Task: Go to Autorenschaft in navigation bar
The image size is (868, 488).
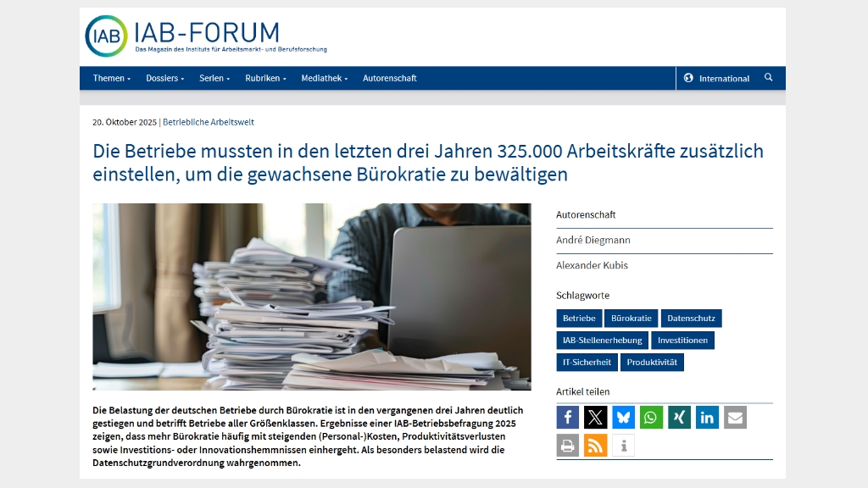Action: coord(390,78)
